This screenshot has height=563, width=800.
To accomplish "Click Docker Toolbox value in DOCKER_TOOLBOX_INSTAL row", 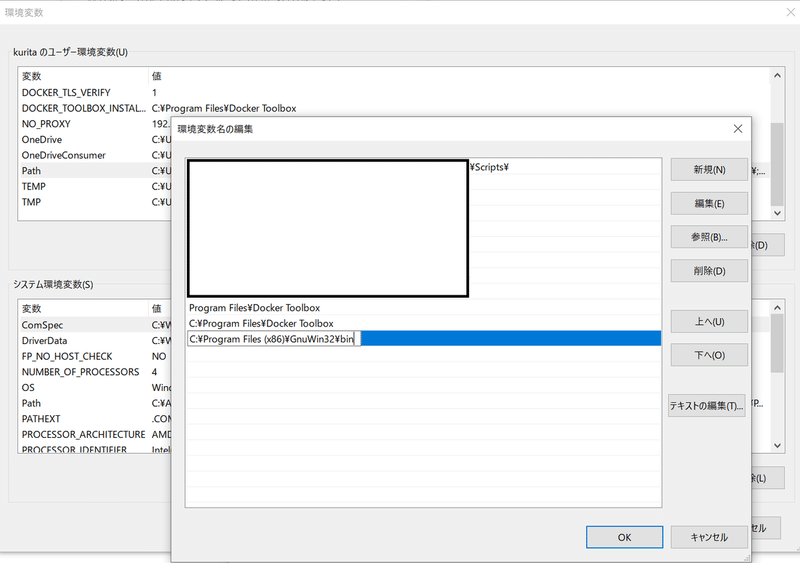I will click(x=224, y=108).
